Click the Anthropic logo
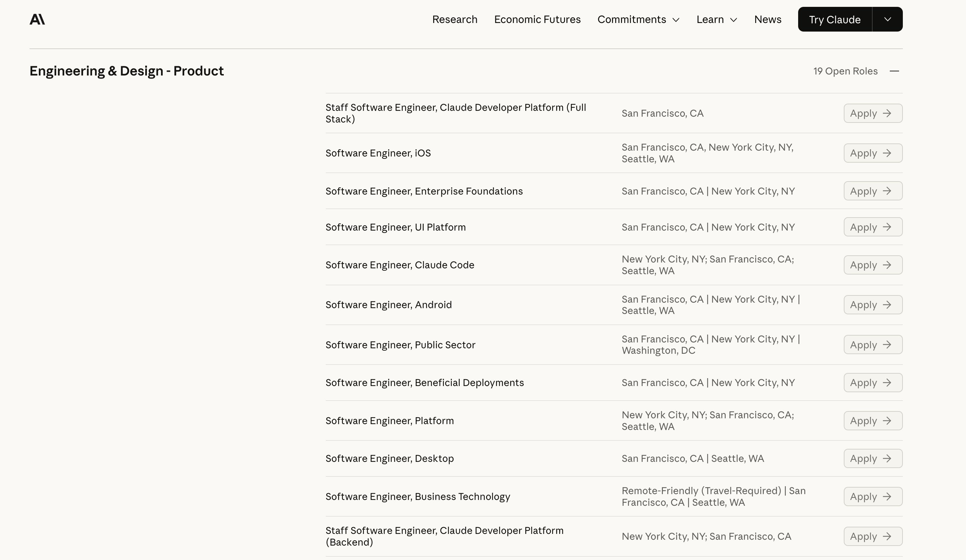 coord(37,19)
